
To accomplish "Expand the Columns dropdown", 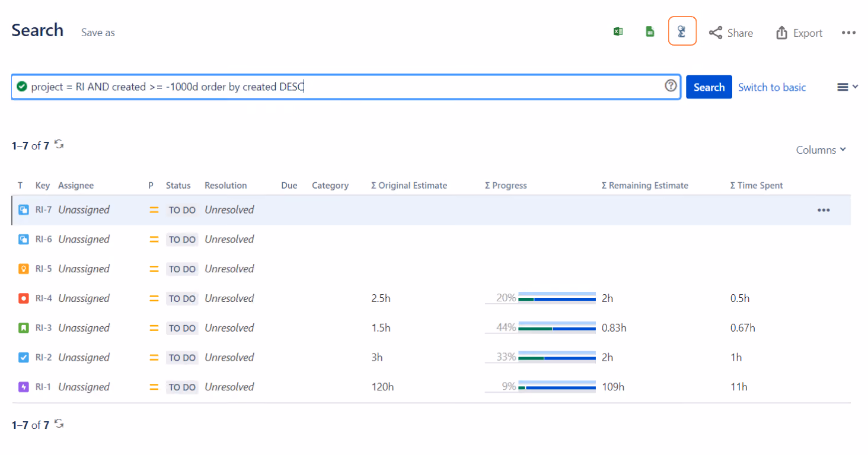I will (x=821, y=150).
